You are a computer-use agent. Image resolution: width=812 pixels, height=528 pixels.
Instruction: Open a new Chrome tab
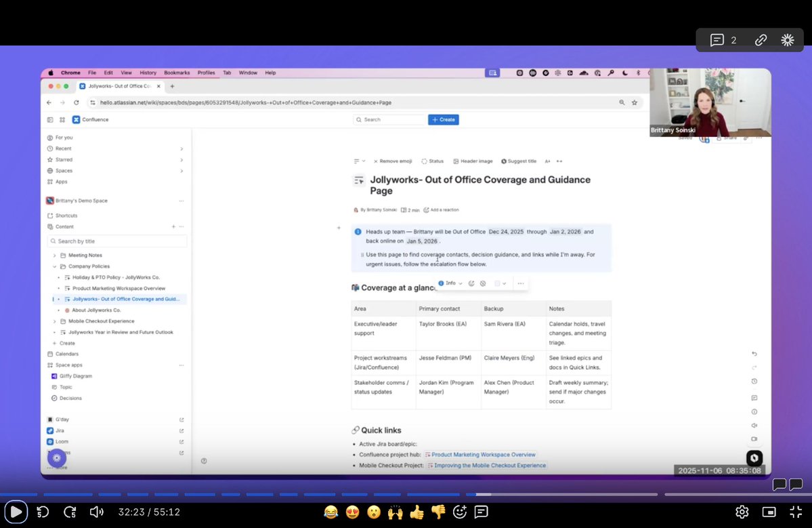[173, 86]
